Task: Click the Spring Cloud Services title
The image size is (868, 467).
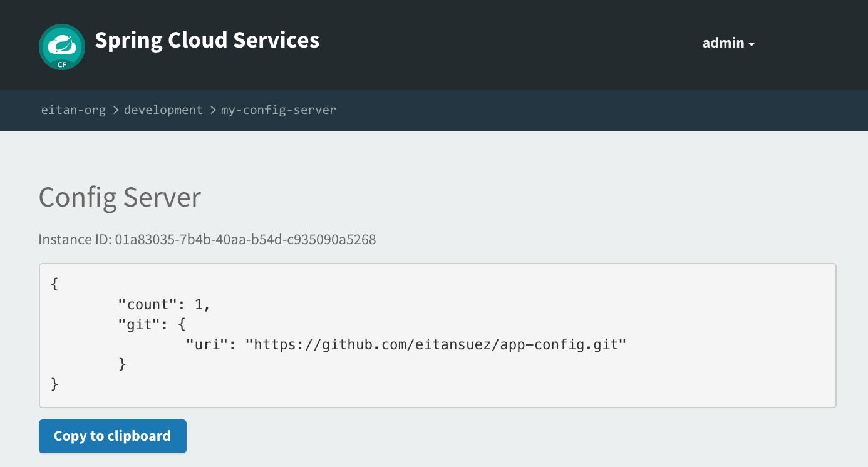Action: pyautogui.click(x=207, y=40)
